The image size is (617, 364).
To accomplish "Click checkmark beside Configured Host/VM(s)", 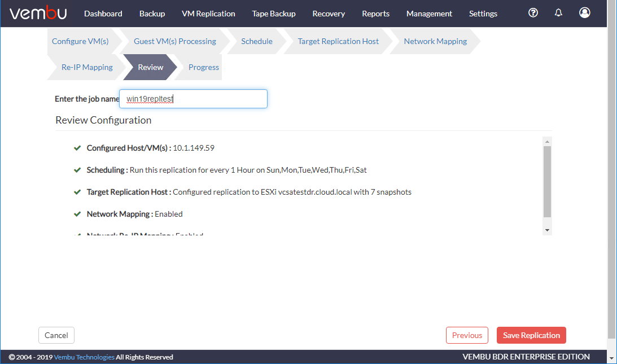I will coord(77,148).
